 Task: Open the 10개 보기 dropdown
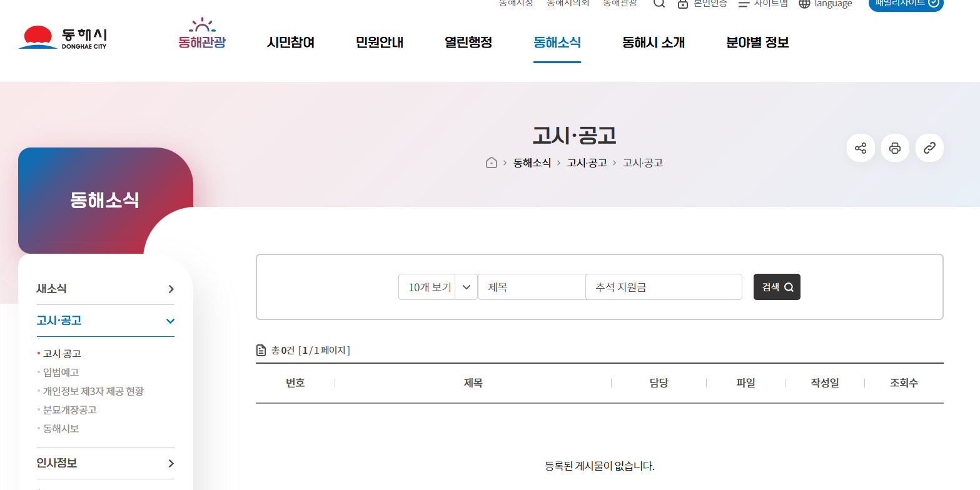[x=438, y=287]
